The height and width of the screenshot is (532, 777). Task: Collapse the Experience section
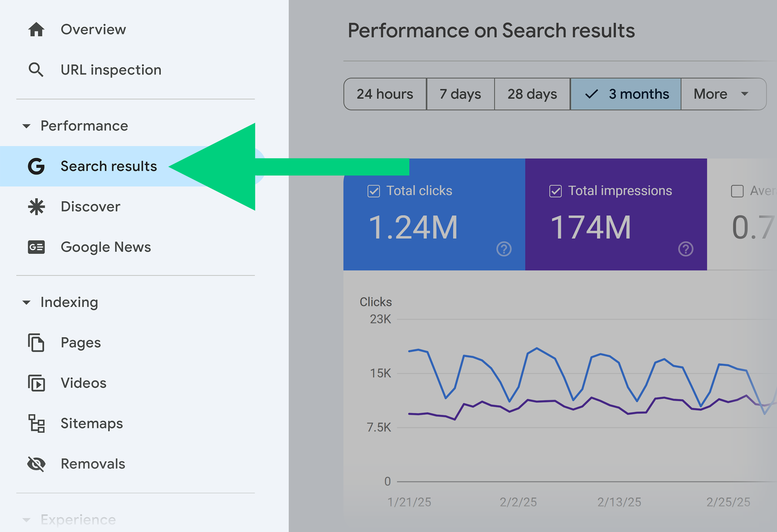point(26,520)
